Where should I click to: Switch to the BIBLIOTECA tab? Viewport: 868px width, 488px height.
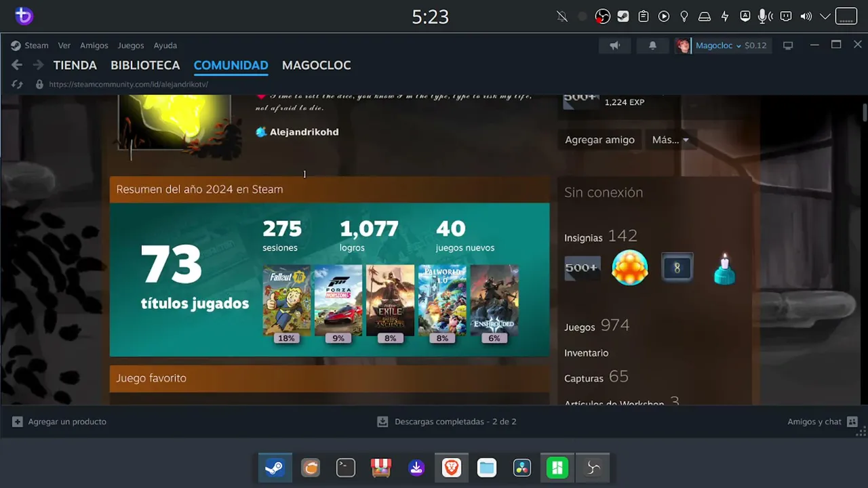(145, 65)
